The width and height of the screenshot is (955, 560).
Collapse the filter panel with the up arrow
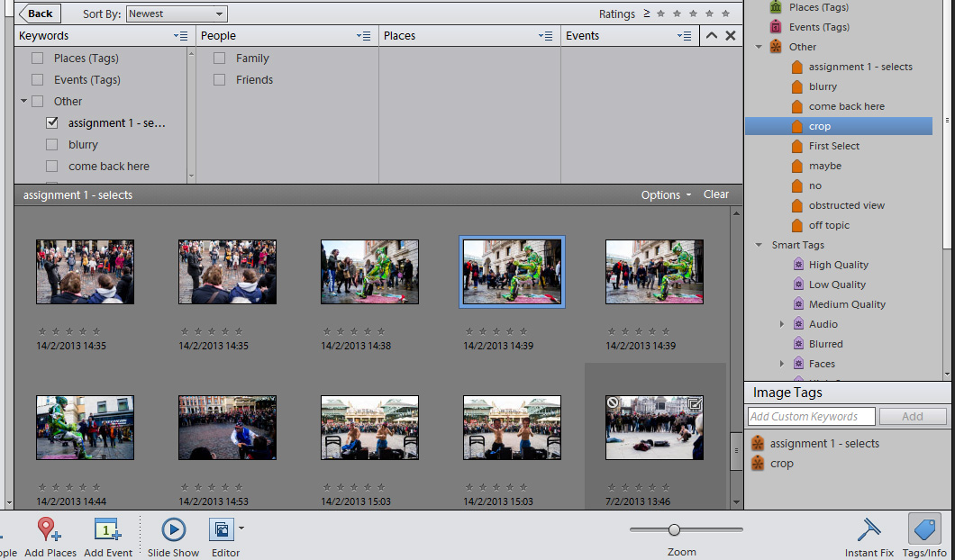[712, 35]
